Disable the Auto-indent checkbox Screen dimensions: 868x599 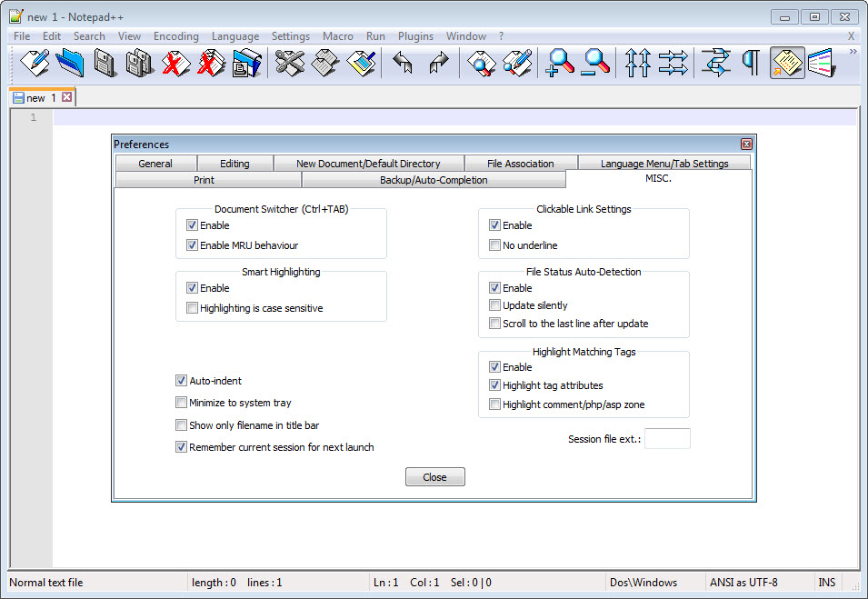pos(181,381)
